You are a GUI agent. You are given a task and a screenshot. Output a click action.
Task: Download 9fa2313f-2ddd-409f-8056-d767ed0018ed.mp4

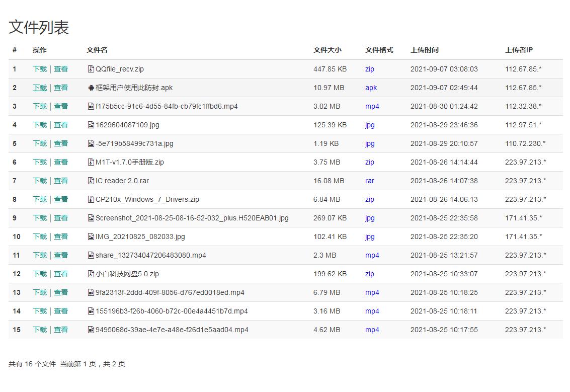point(40,292)
